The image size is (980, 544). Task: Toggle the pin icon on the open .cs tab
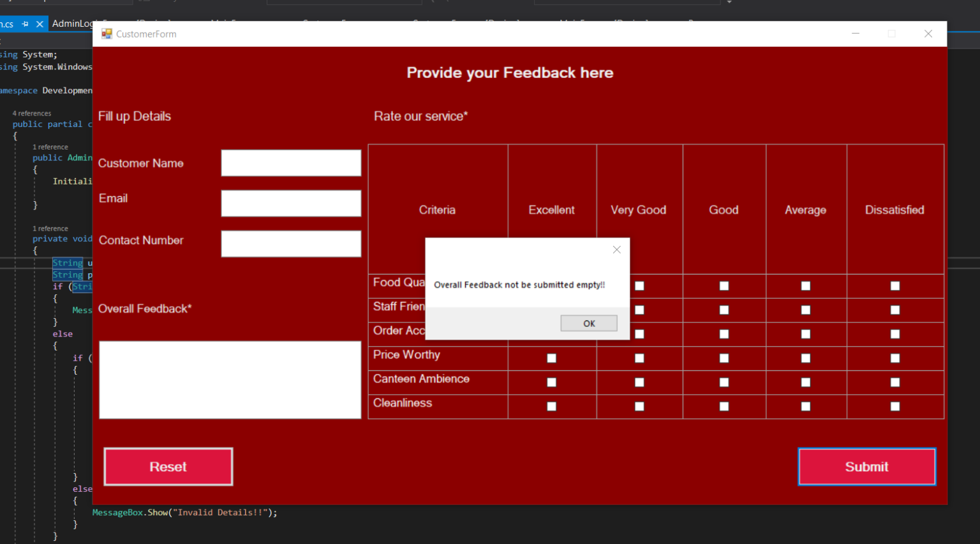[x=26, y=24]
